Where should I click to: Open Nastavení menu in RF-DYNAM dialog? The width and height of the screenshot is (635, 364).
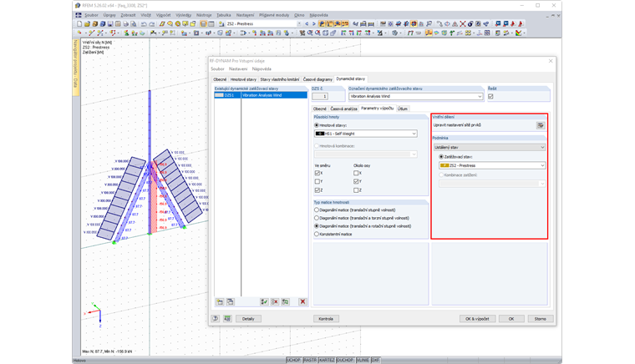[238, 69]
